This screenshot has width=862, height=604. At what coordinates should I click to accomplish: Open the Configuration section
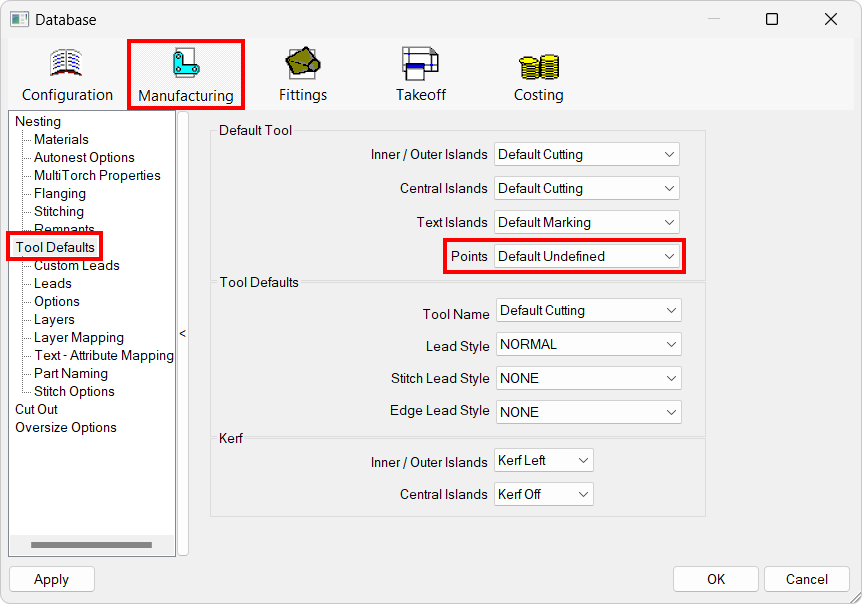(66, 73)
